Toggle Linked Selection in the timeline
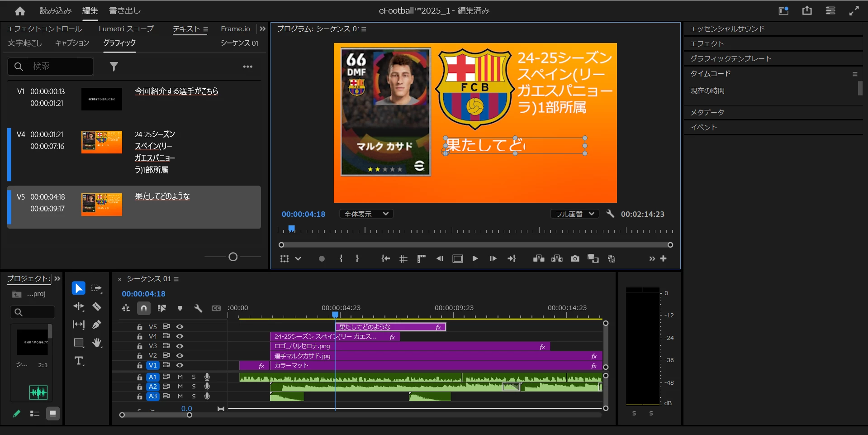This screenshot has height=435, width=868. click(x=161, y=308)
